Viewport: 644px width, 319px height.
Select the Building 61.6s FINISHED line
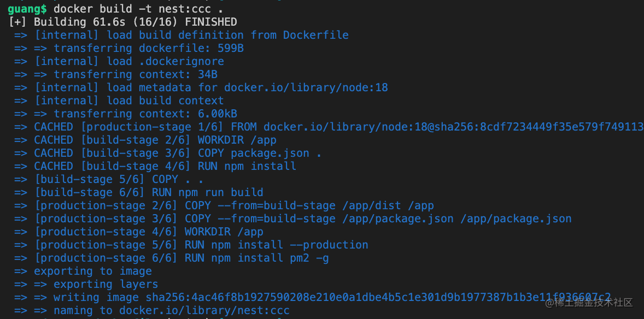[123, 22]
